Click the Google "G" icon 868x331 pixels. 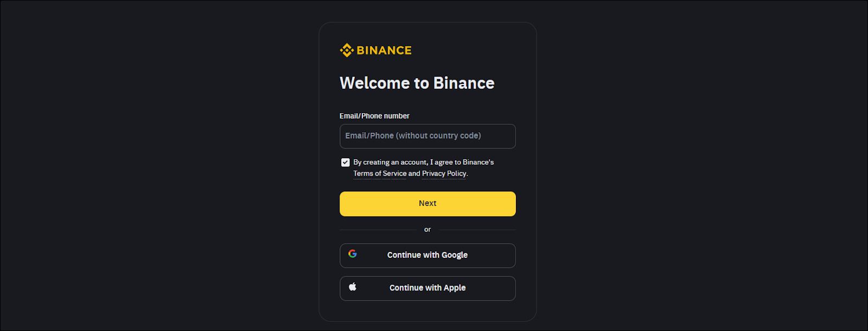tap(353, 254)
